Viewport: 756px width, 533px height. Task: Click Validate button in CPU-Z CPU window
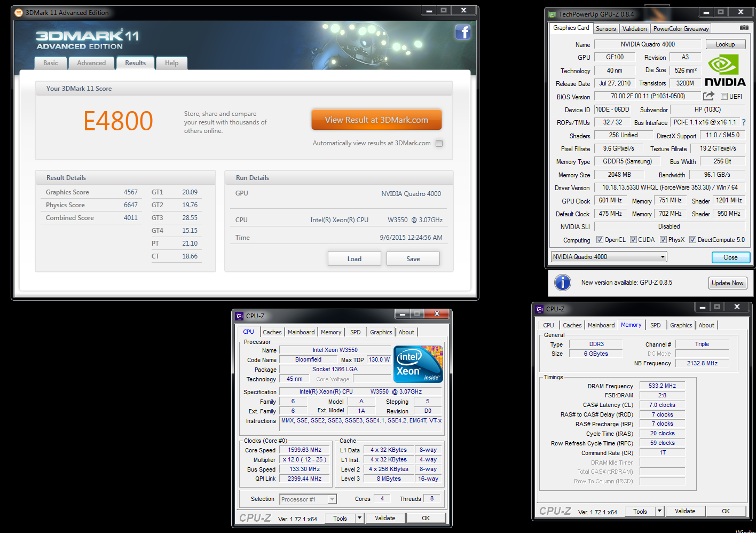[385, 518]
